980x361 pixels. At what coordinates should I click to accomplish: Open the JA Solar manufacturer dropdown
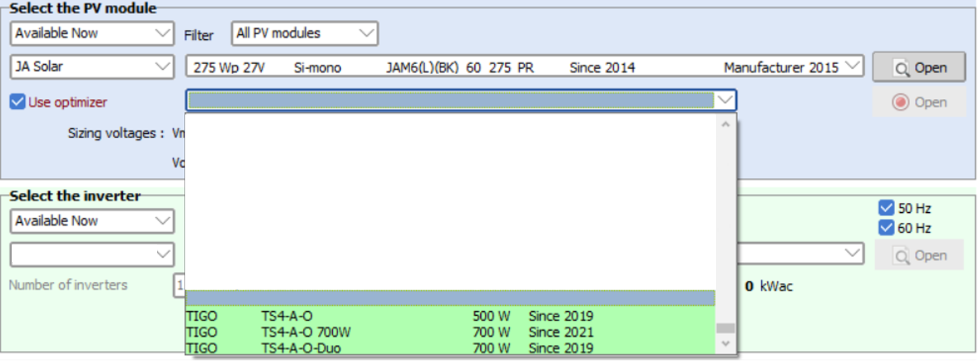(x=92, y=67)
